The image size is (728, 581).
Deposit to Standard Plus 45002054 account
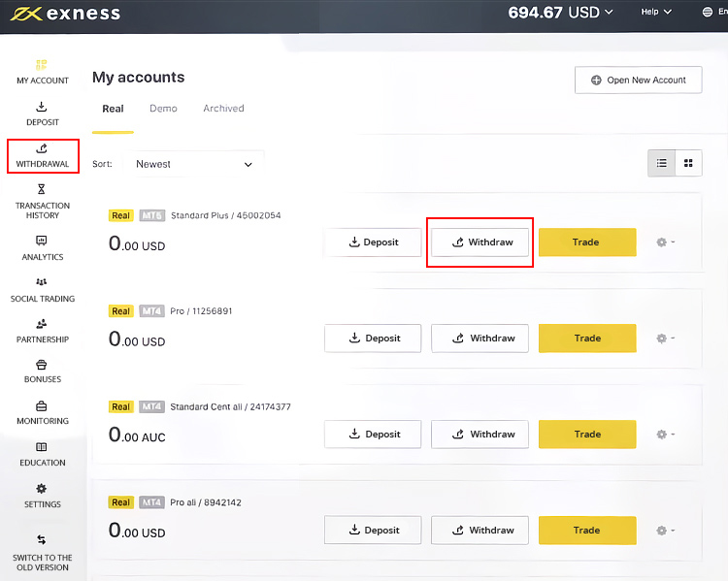[x=373, y=242]
